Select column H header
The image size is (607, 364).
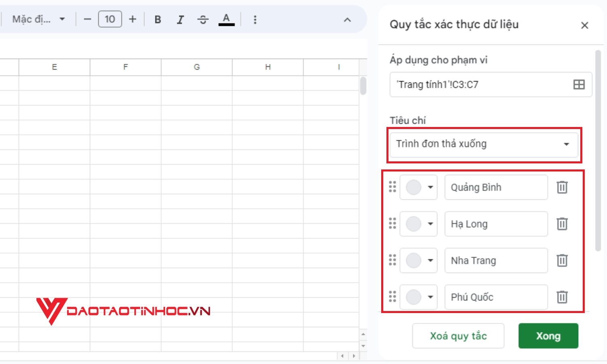[x=268, y=67]
